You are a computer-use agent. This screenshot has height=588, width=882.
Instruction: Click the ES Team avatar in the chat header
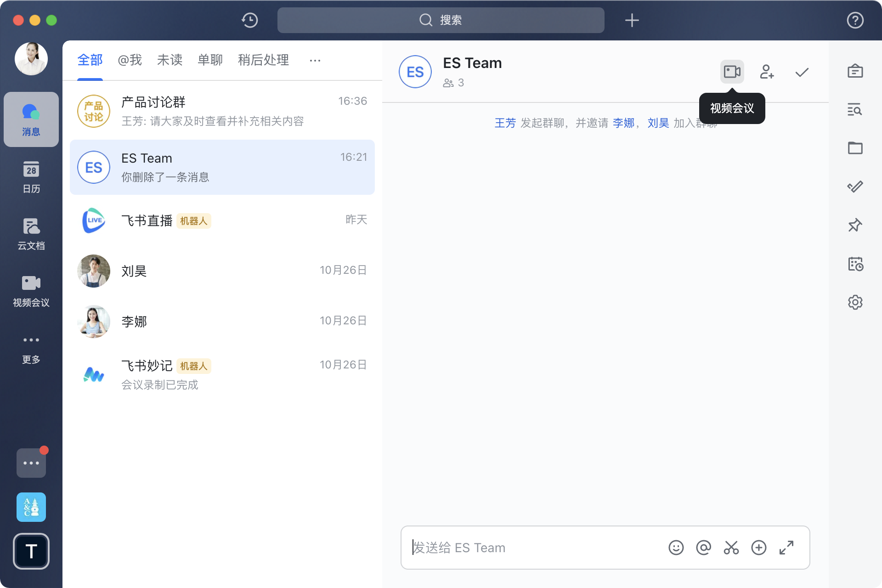coord(415,72)
